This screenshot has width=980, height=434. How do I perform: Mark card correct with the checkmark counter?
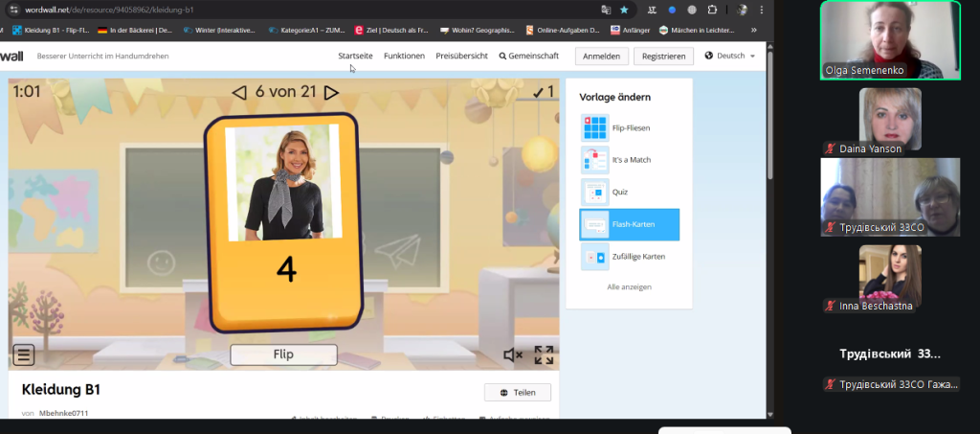coord(544,92)
